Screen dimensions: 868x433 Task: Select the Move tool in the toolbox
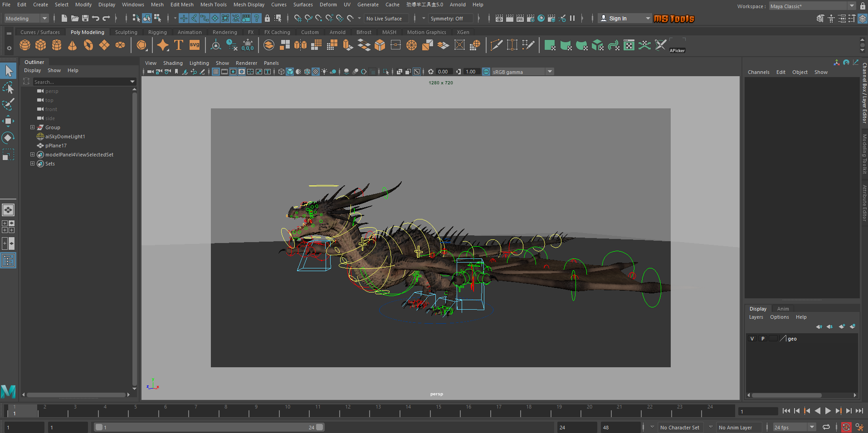tap(8, 121)
